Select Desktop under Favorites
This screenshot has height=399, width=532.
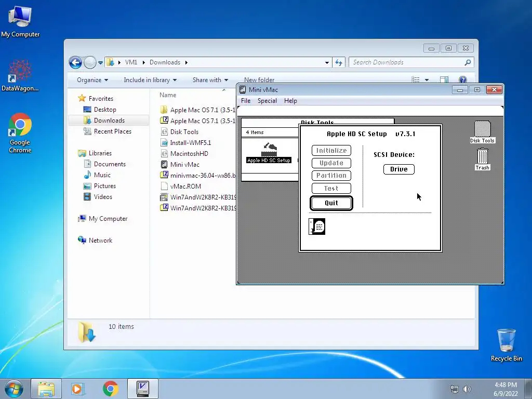tap(105, 110)
